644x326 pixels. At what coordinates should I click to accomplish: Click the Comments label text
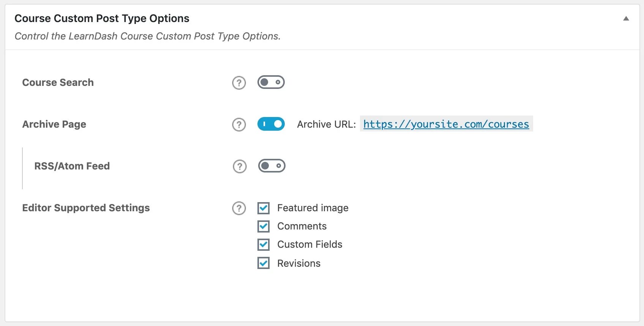[x=301, y=226]
